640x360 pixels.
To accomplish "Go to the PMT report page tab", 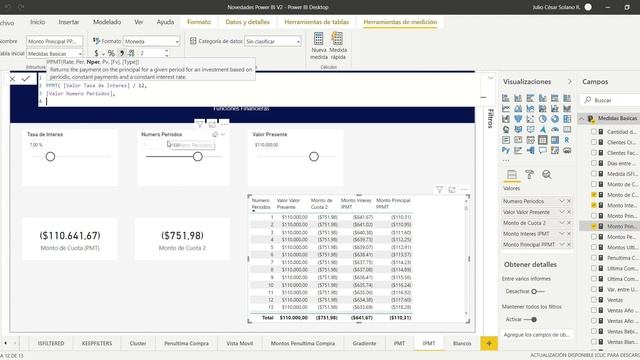I will tap(400, 343).
